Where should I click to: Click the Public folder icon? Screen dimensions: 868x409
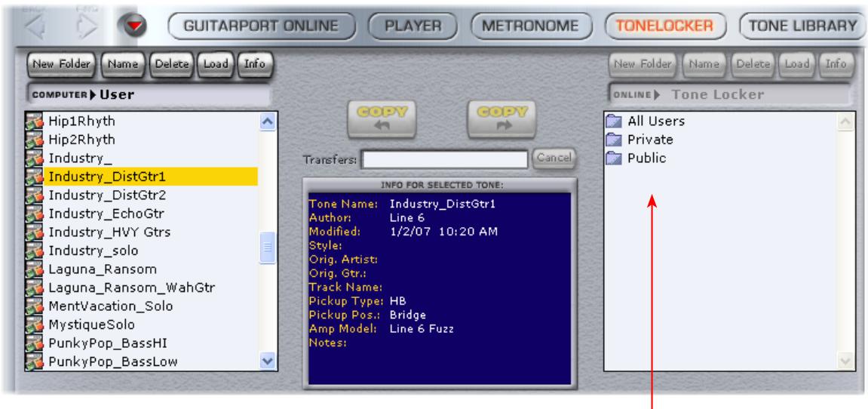(615, 158)
